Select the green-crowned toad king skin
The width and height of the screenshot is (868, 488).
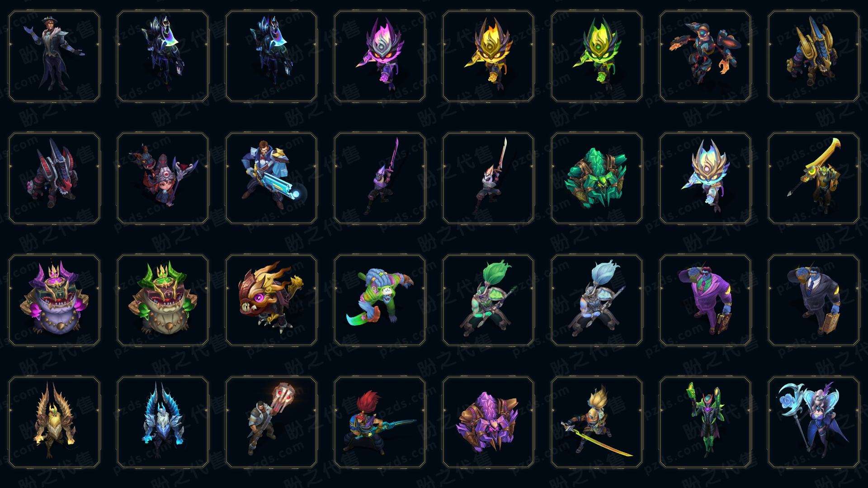(x=163, y=300)
